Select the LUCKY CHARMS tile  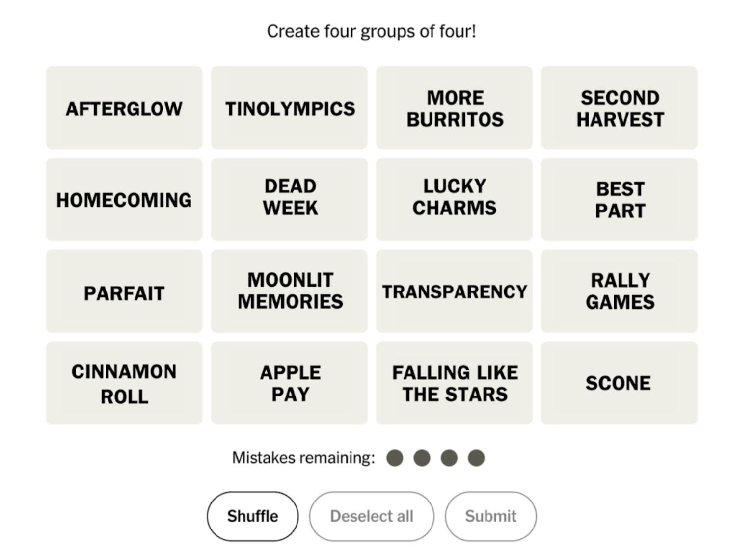click(454, 200)
